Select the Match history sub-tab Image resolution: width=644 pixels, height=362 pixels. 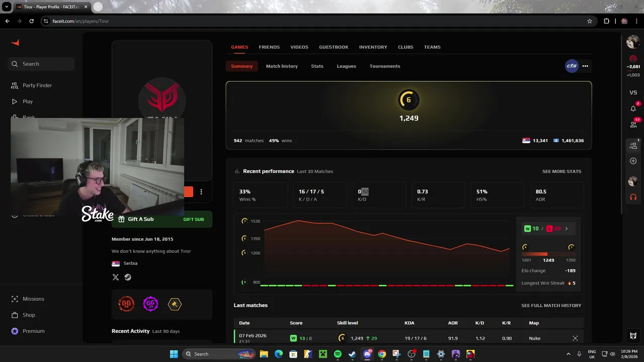pyautogui.click(x=282, y=66)
